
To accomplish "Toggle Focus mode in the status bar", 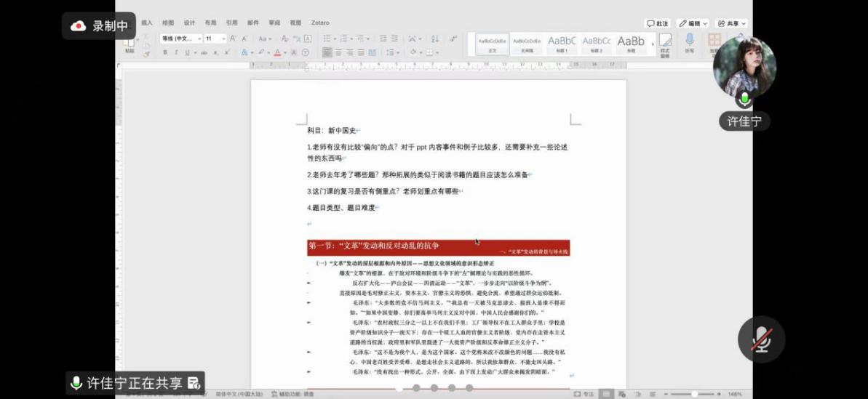I will pos(584,394).
